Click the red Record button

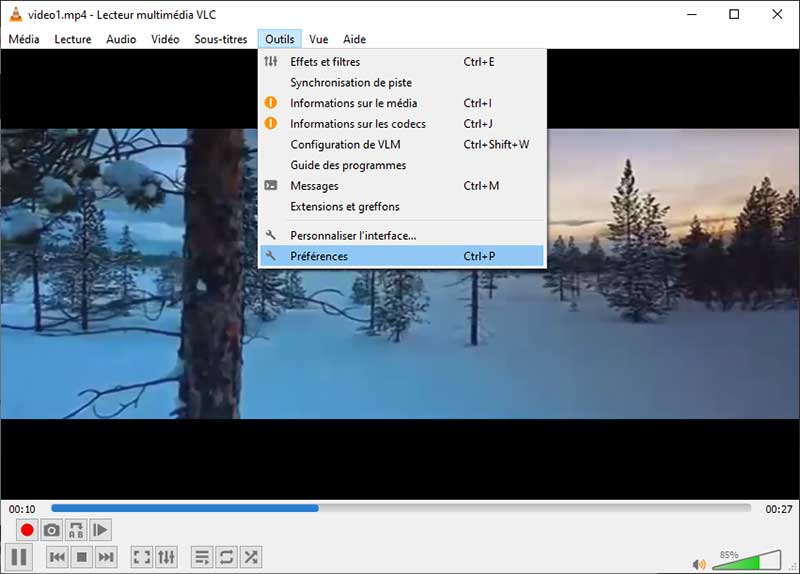pyautogui.click(x=27, y=530)
